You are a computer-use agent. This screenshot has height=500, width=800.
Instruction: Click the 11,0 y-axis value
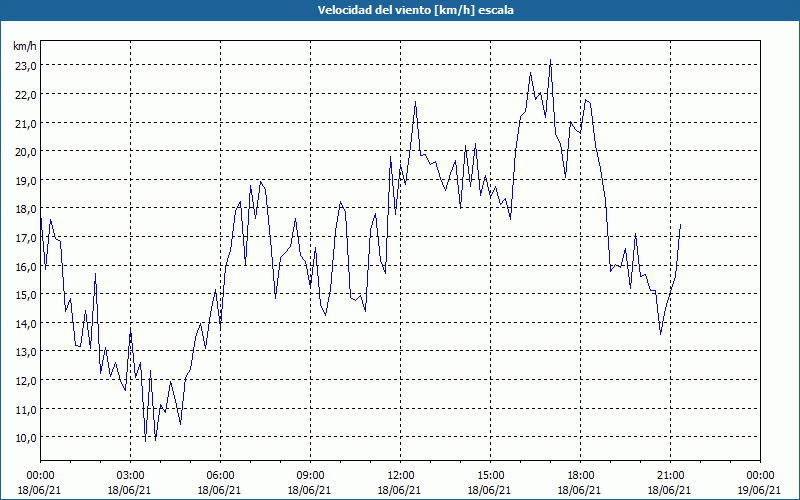[25, 409]
